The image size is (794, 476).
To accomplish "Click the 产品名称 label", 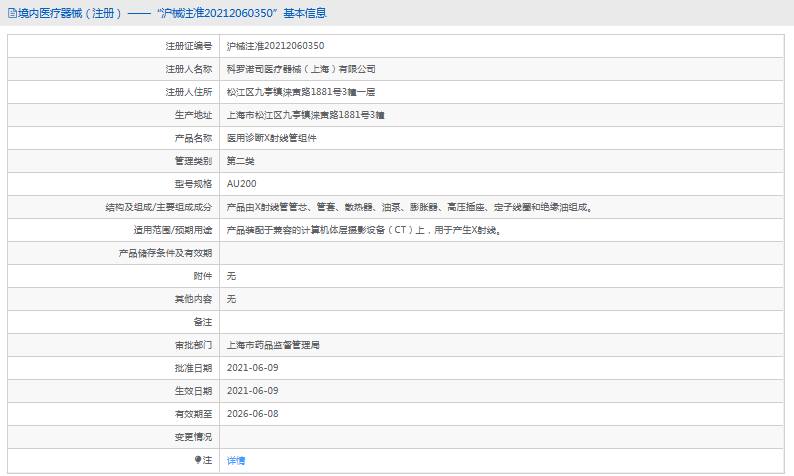I will point(193,138).
